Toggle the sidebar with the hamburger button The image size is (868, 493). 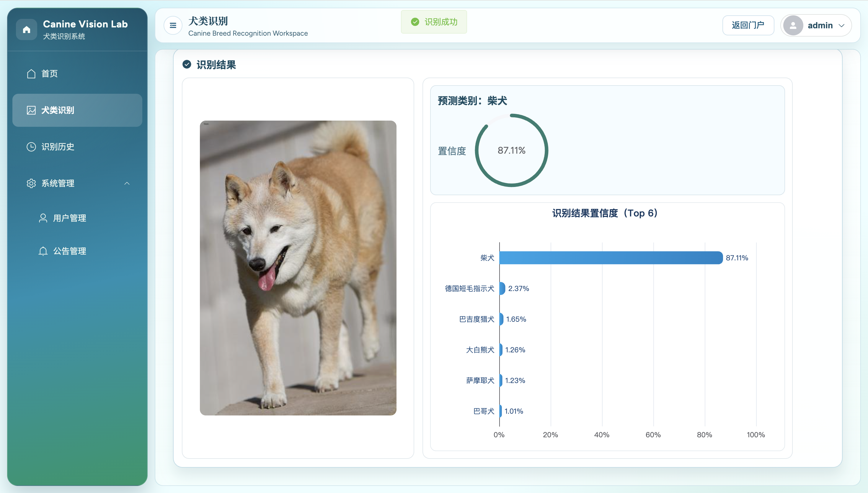pos(173,25)
